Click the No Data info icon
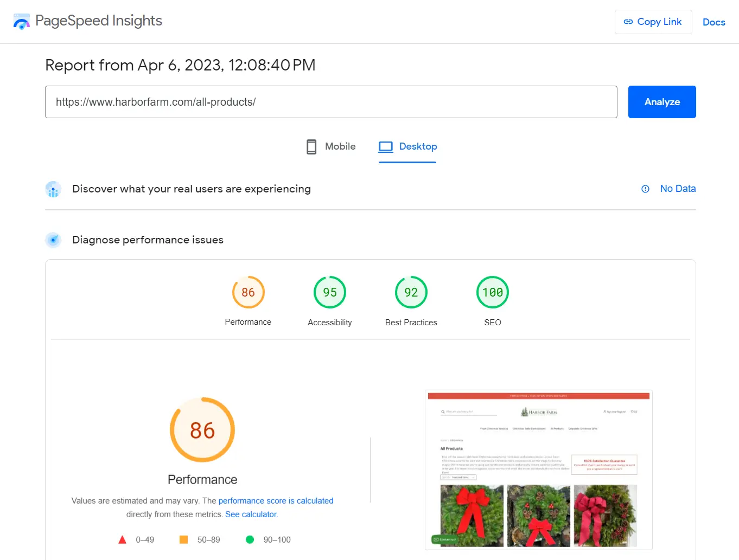Screen dimensions: 739x560 click(x=645, y=189)
